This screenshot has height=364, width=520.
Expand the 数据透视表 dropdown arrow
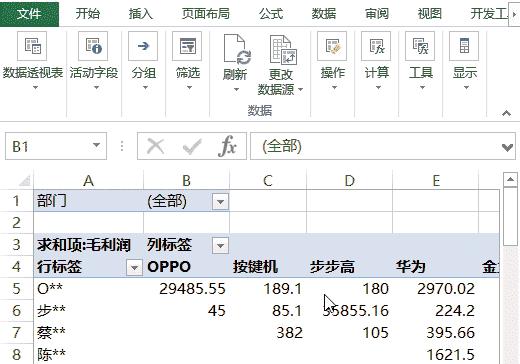[35, 88]
